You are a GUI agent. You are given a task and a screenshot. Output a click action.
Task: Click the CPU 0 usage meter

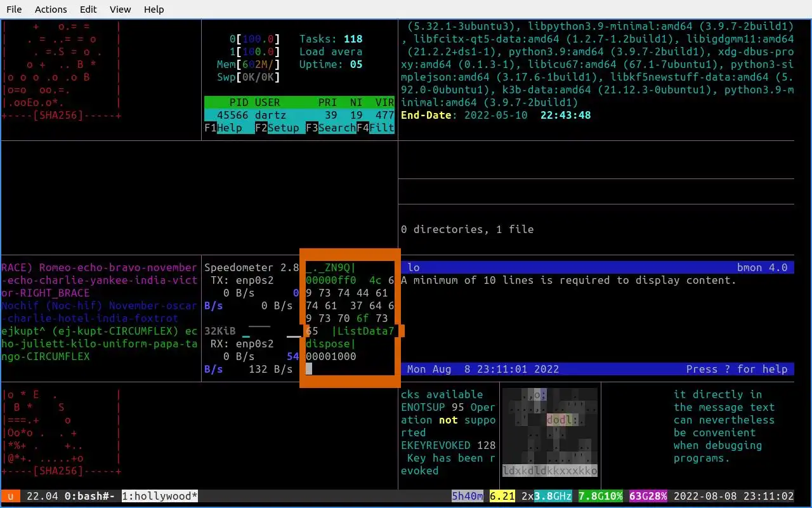255,39
